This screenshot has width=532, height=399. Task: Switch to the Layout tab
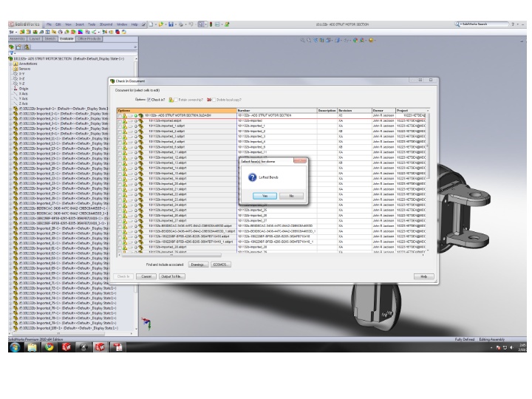tap(35, 38)
